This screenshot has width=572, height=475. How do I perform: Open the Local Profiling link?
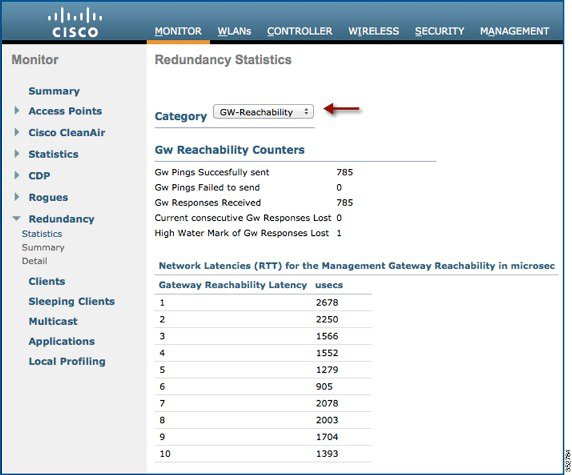tap(67, 361)
